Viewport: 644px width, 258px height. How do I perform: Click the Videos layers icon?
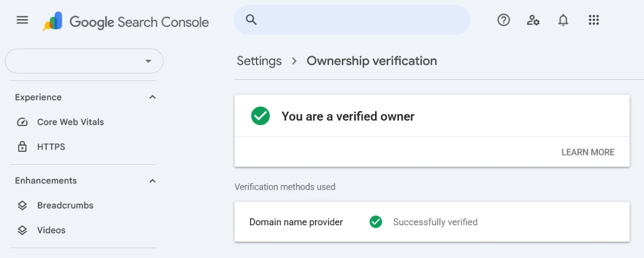coord(22,230)
